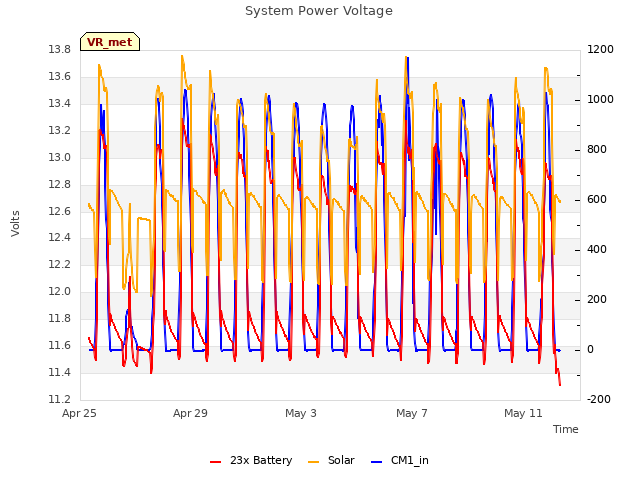Click the 12.4 left axis tick label
The width and height of the screenshot is (640, 480).
[60, 238]
